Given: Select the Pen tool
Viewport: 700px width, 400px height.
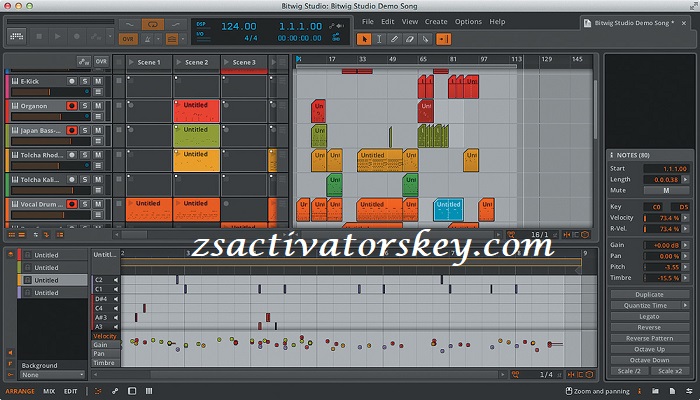Looking at the screenshot, I should [394, 39].
